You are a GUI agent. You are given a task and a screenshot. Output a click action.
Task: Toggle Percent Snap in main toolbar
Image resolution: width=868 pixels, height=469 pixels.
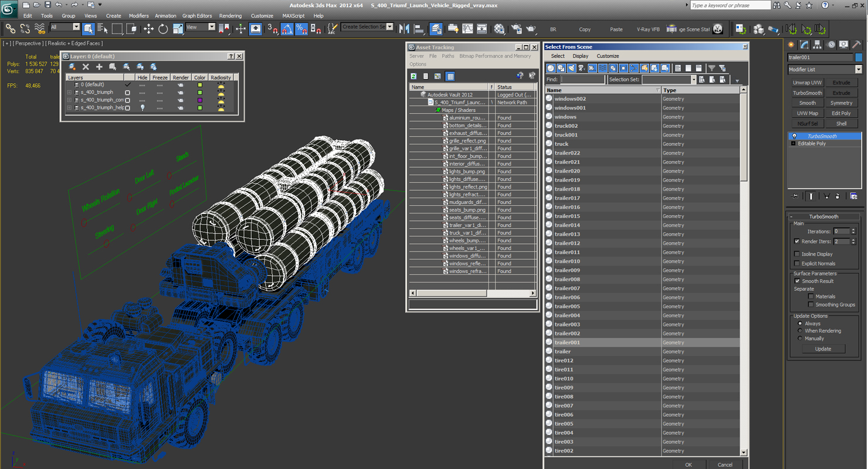pyautogui.click(x=301, y=29)
